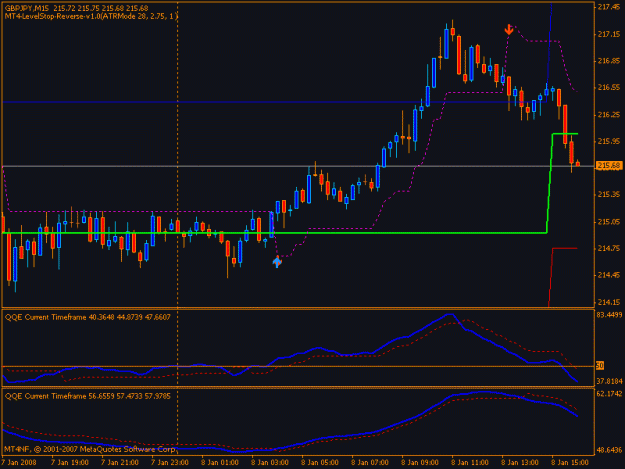The width and height of the screenshot is (625, 469).
Task: Click the 7 Jan 21:00 time label
Action: [120, 462]
